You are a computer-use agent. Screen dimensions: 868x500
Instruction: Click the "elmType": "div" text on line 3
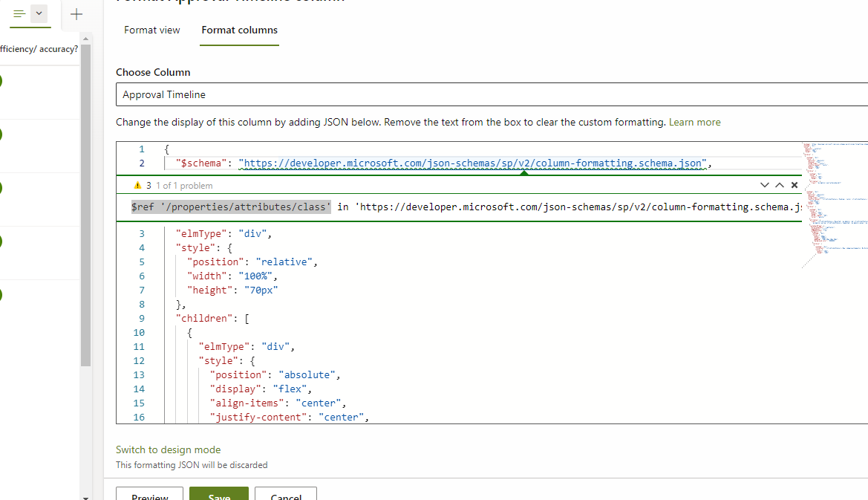point(223,234)
